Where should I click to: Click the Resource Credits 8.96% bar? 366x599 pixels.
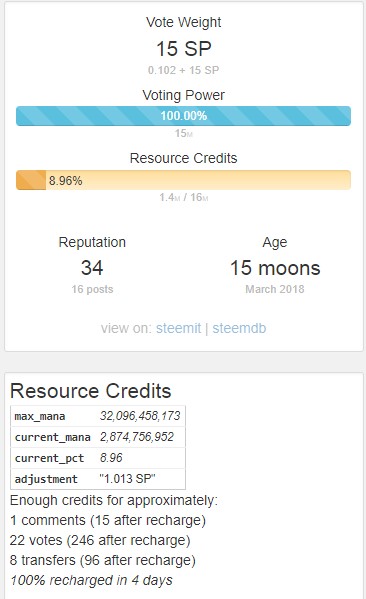183,180
